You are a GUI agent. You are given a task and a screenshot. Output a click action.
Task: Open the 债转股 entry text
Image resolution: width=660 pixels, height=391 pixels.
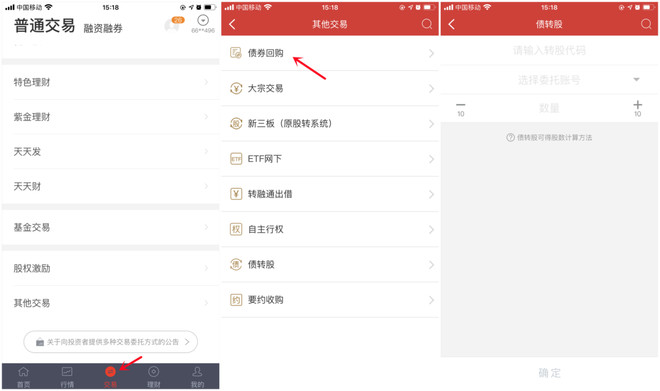point(261,264)
